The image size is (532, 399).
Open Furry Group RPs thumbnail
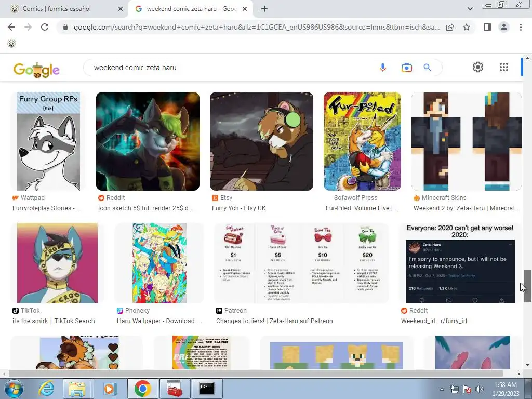pos(48,141)
